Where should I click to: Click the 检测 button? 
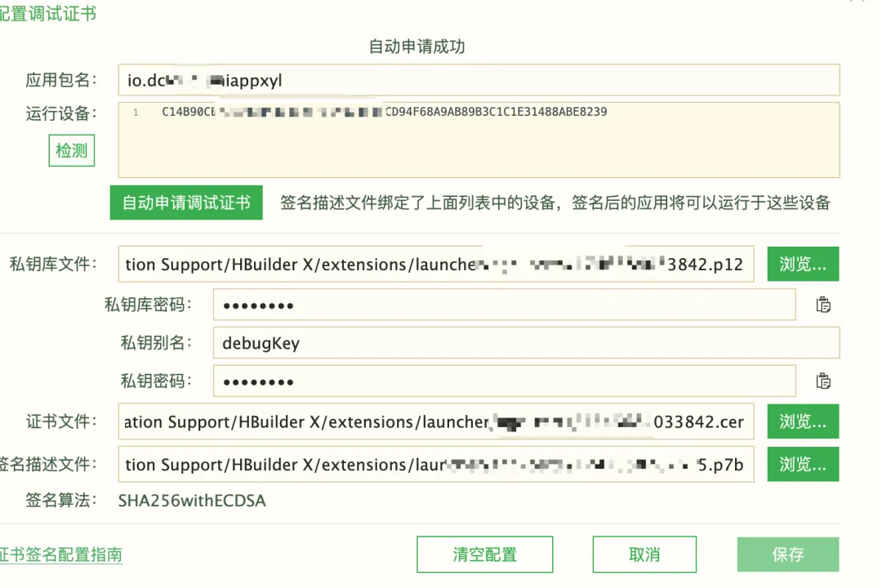(x=71, y=151)
